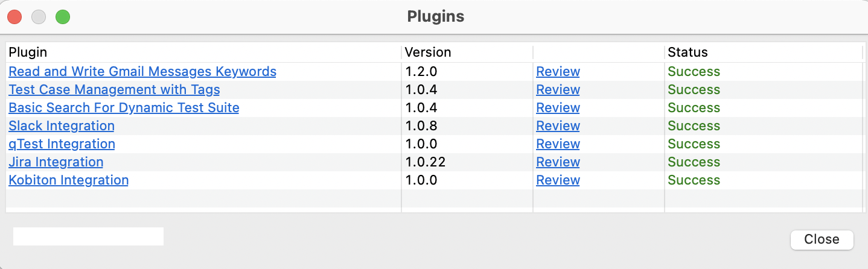Click Review for qTest Integration
Screen dimensions: 868x269
pos(558,144)
